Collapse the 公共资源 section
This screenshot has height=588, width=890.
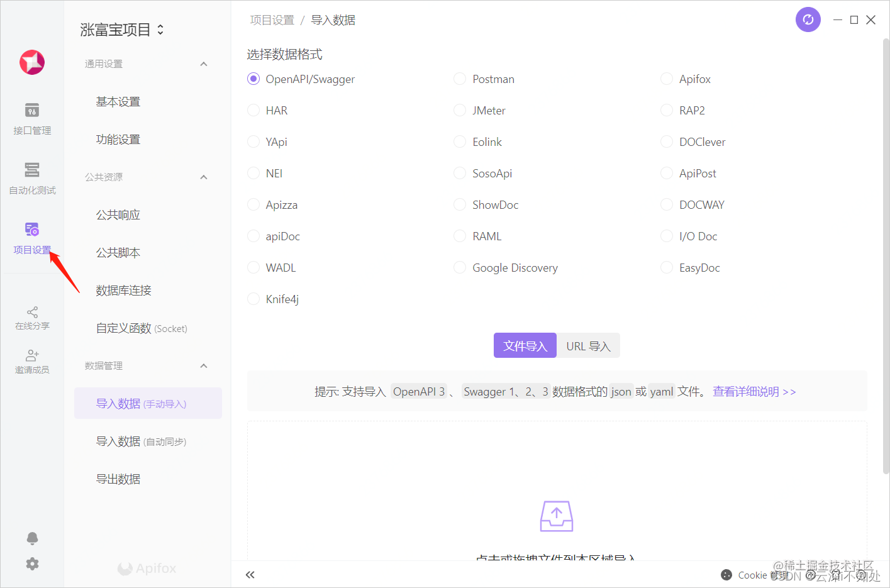click(x=203, y=177)
